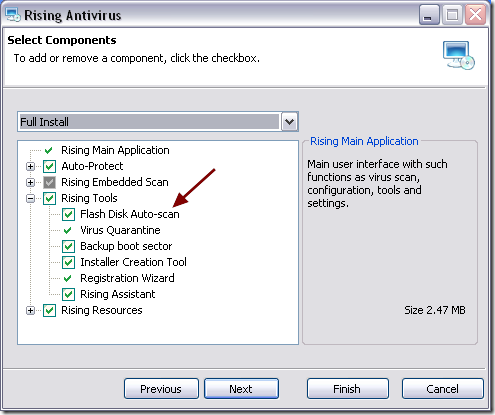This screenshot has height=415, width=495.
Task: Click the Previous button
Action: [161, 389]
